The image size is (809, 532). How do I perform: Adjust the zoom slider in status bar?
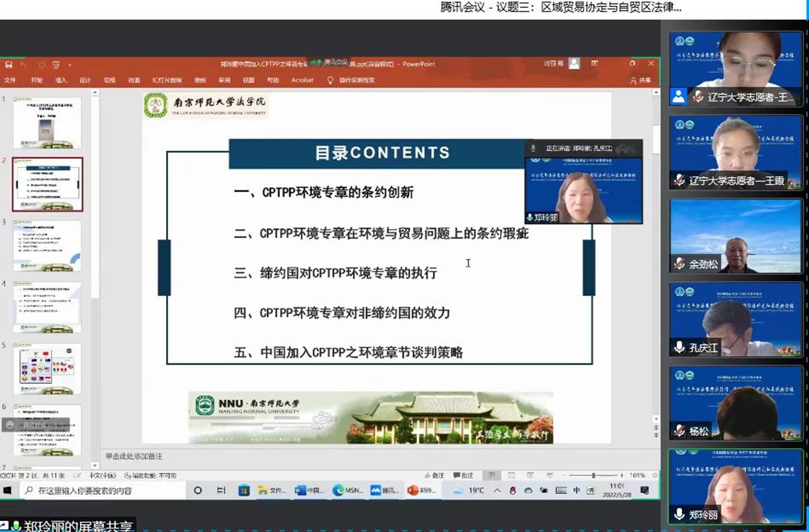click(x=593, y=475)
